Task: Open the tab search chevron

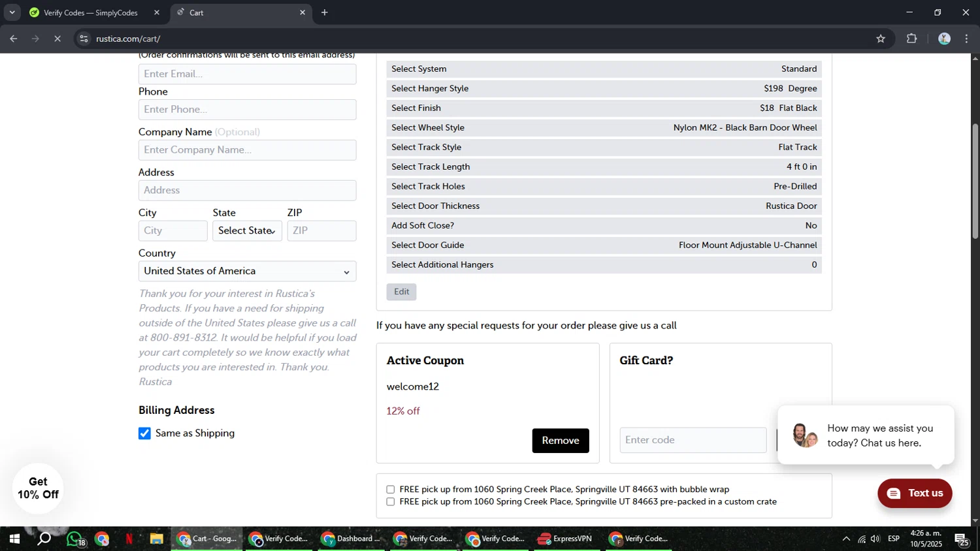Action: (x=12, y=12)
